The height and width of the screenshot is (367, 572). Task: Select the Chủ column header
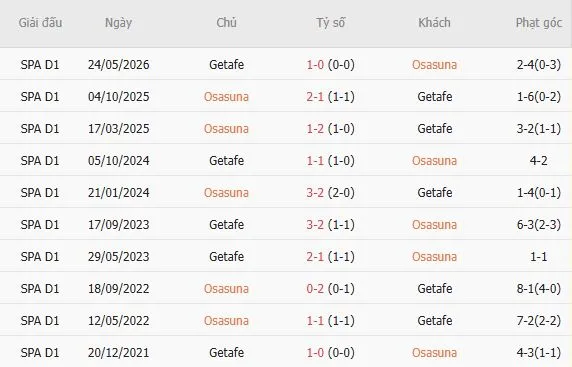point(226,23)
